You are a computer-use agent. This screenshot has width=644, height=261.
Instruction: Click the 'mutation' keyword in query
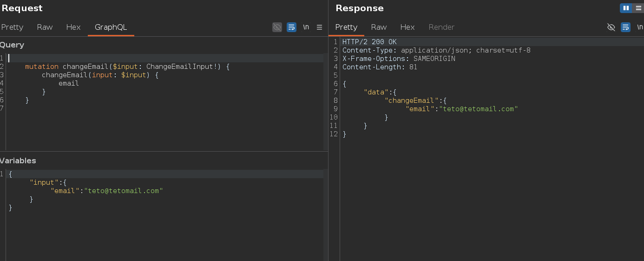click(x=42, y=67)
